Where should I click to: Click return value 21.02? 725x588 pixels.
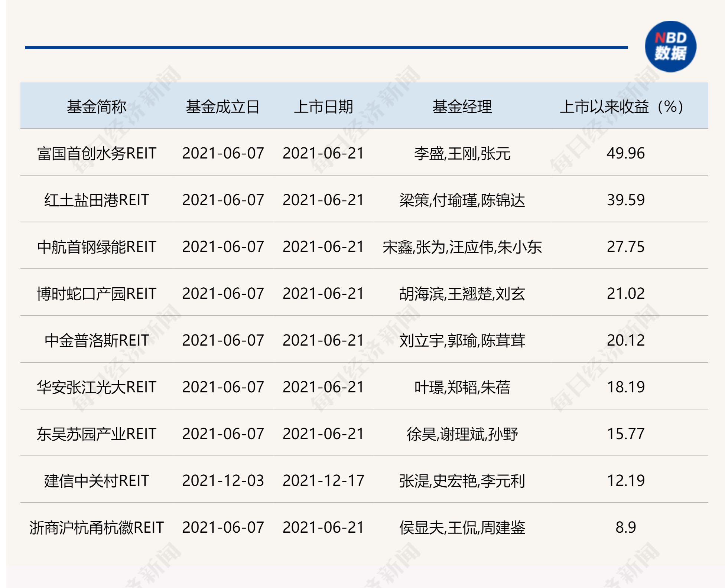(626, 294)
